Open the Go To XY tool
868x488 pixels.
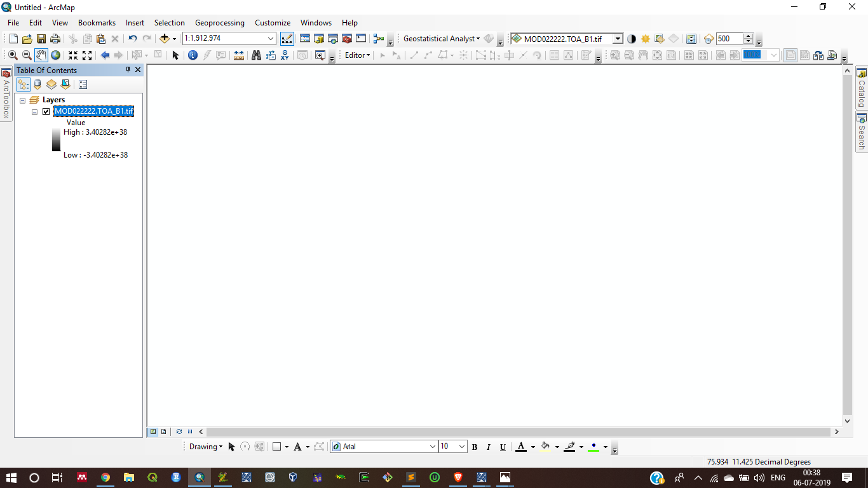285,55
